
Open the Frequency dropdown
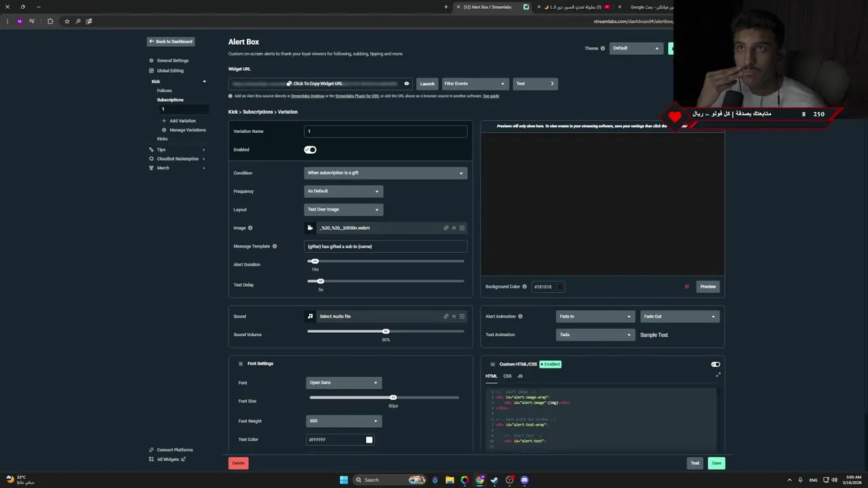(x=343, y=191)
